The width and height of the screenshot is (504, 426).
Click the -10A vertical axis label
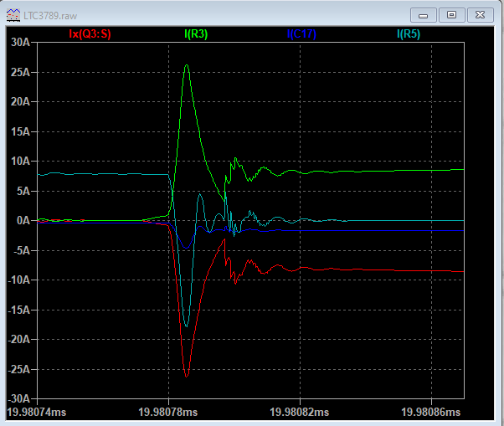(19, 280)
